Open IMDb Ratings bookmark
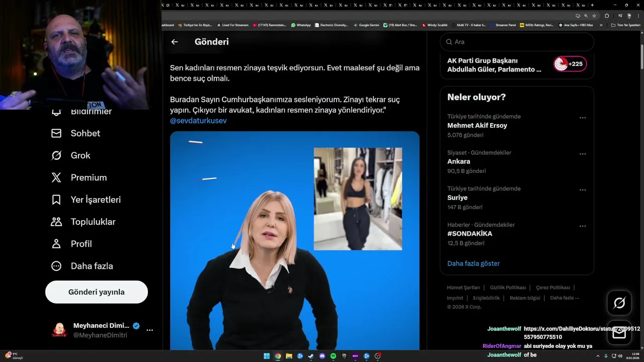The height and width of the screenshot is (362, 644). [x=536, y=25]
